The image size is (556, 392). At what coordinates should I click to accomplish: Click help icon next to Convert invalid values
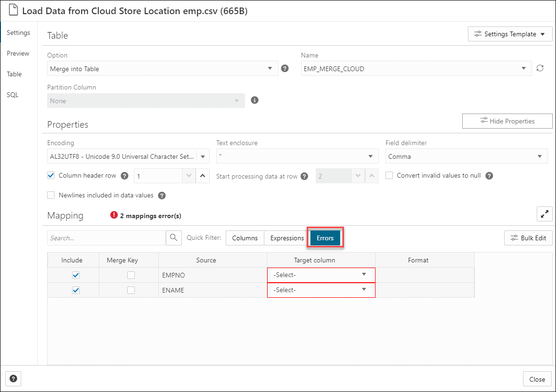(x=489, y=176)
